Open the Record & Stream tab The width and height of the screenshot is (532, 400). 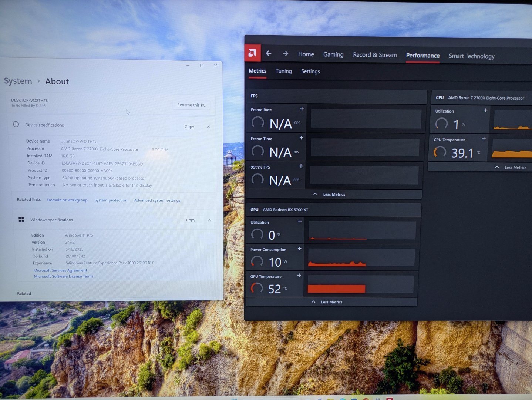tap(375, 55)
